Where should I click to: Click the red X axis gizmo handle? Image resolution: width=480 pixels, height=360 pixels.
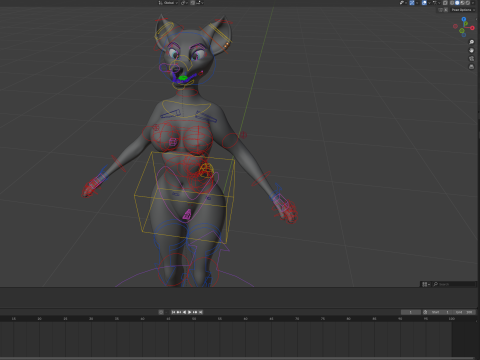coord(472,28)
